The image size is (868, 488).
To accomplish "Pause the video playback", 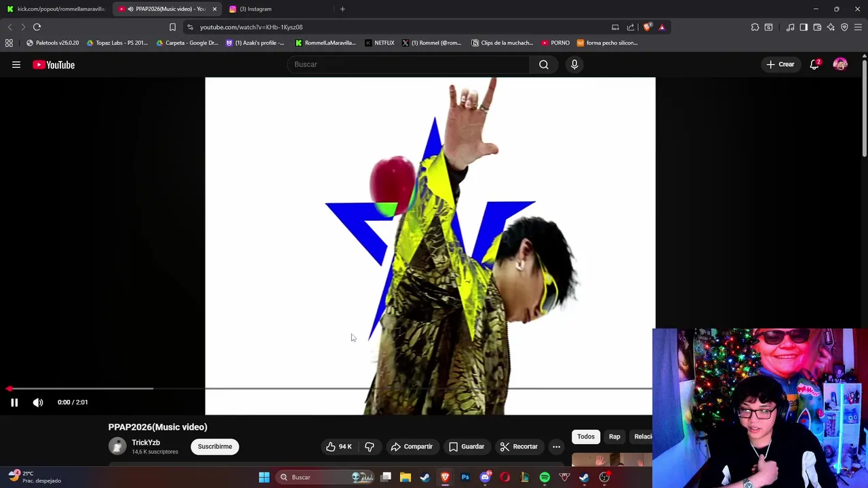I will click(x=14, y=403).
